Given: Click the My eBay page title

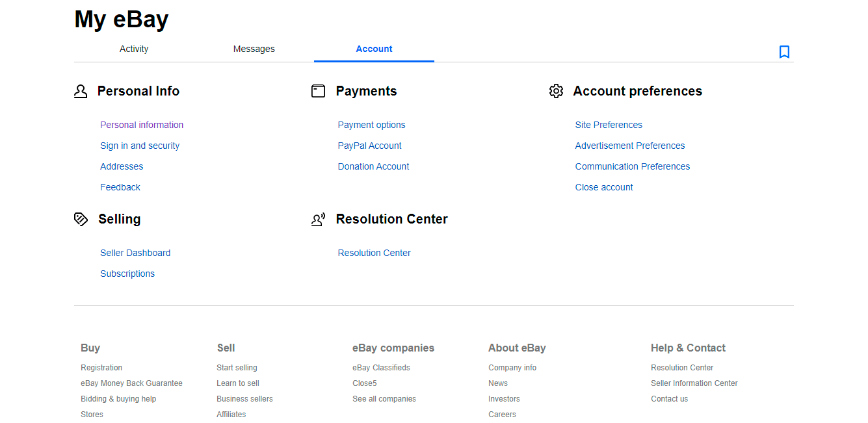Looking at the screenshot, I should coord(122,19).
